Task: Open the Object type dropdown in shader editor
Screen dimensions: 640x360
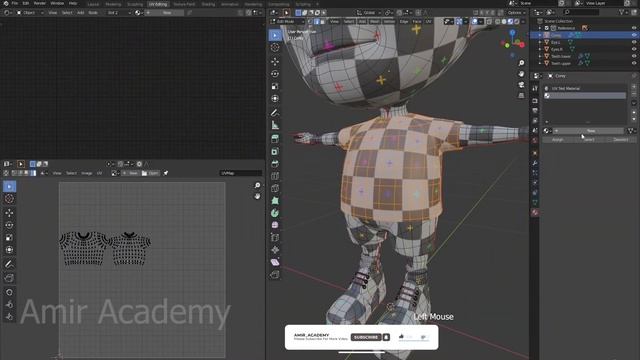Action: [x=30, y=13]
